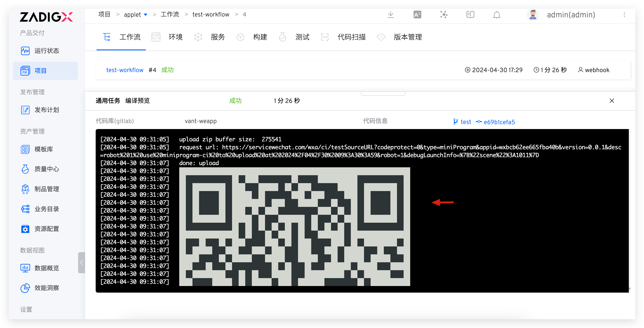The width and height of the screenshot is (644, 328).
Task: Switch to the 工作流 tab
Action: (x=121, y=37)
